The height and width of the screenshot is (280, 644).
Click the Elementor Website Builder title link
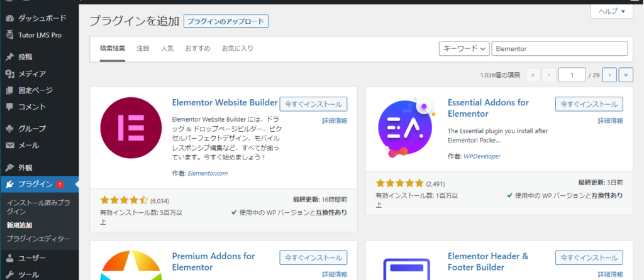[225, 102]
